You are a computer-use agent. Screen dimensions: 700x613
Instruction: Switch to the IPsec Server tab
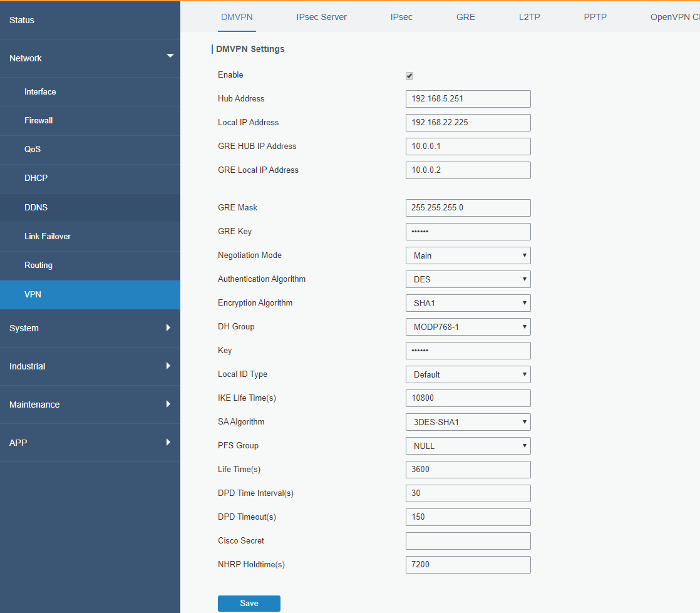coord(321,17)
